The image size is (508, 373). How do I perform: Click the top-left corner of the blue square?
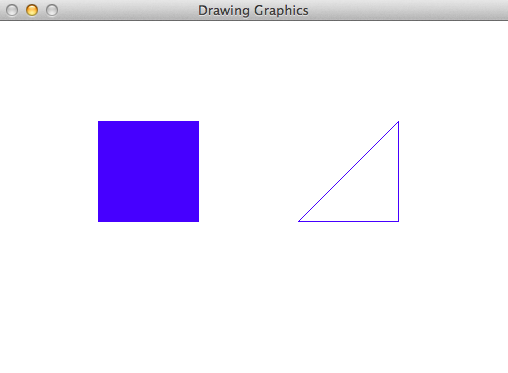(98, 121)
